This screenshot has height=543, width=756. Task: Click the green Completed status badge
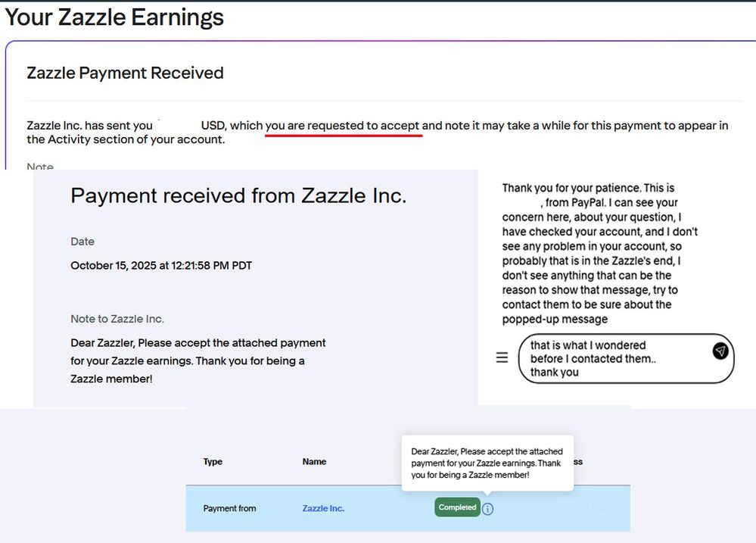457,507
